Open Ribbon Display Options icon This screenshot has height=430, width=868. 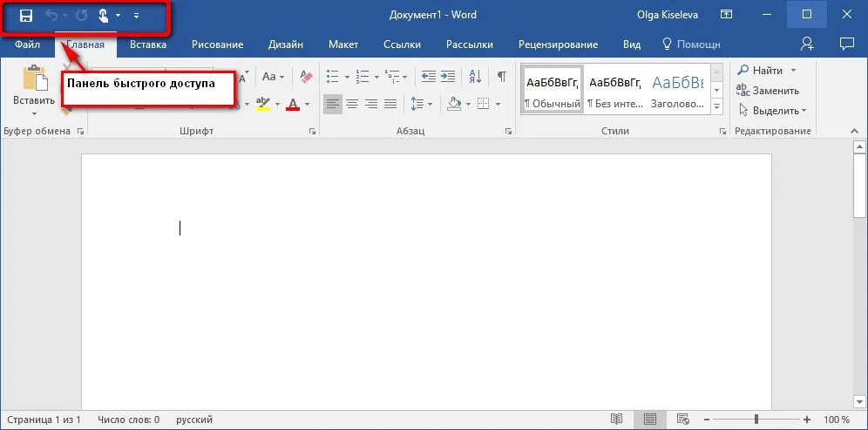pyautogui.click(x=726, y=15)
